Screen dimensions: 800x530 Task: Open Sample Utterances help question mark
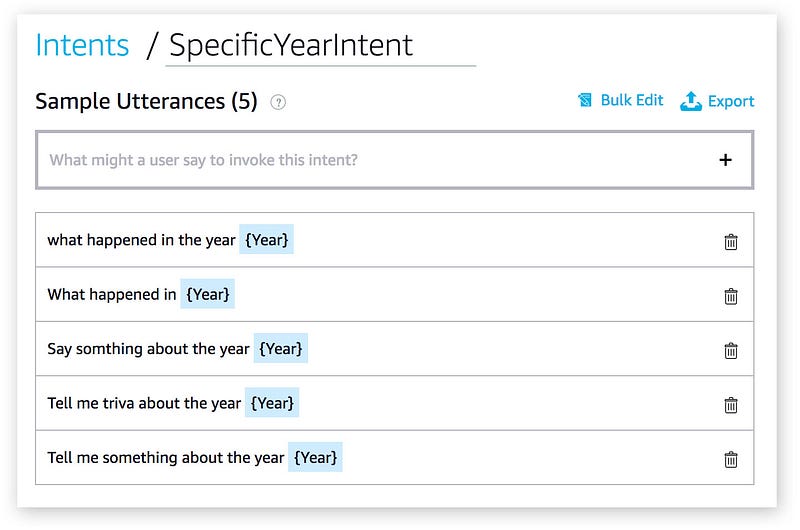point(278,103)
